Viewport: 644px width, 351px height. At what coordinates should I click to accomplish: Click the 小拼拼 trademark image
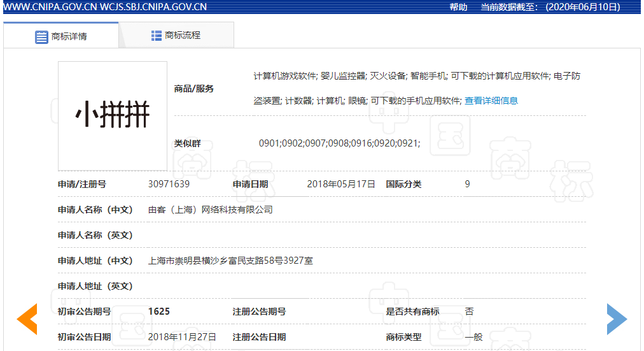pyautogui.click(x=113, y=116)
